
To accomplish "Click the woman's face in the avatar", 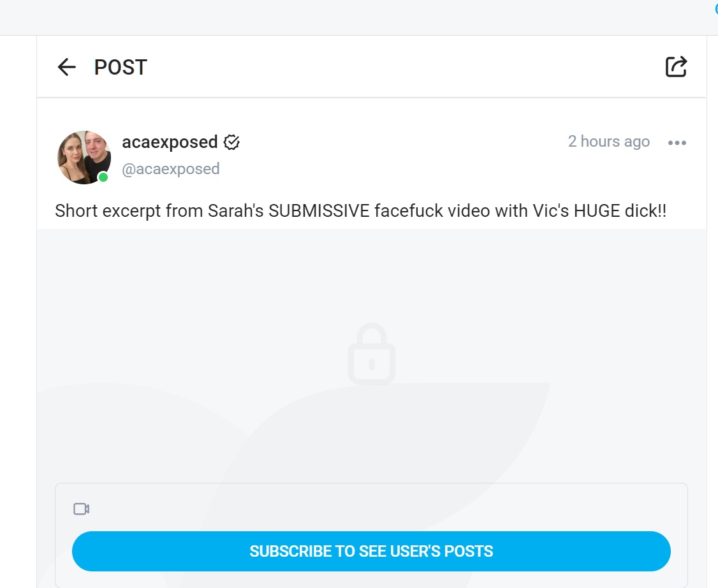I will tap(73, 152).
